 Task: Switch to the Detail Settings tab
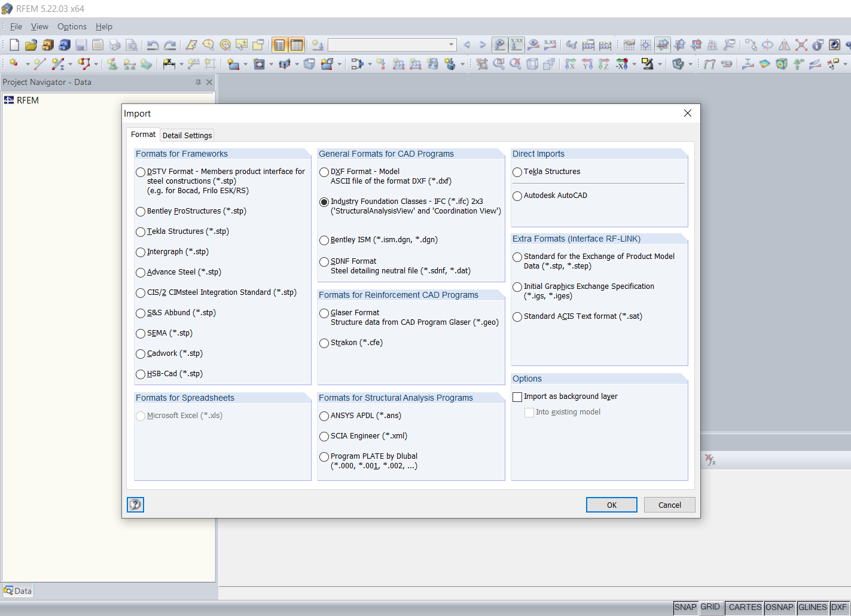pos(187,135)
